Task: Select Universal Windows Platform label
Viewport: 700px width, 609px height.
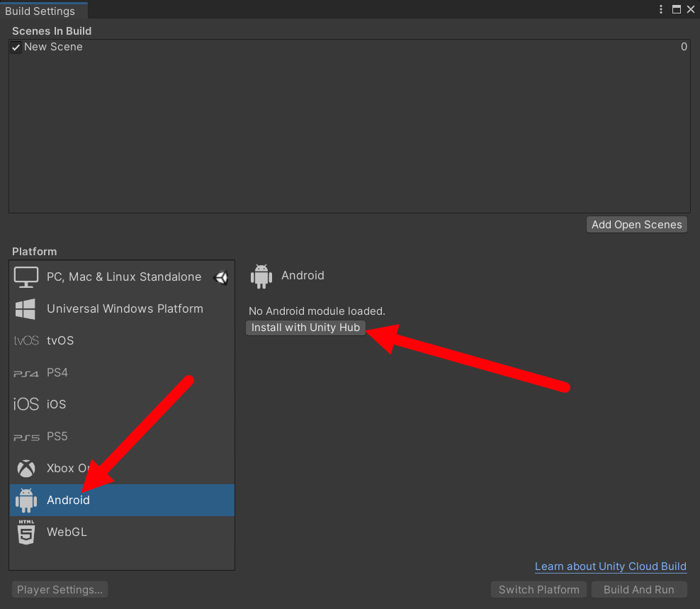Action: [x=125, y=308]
